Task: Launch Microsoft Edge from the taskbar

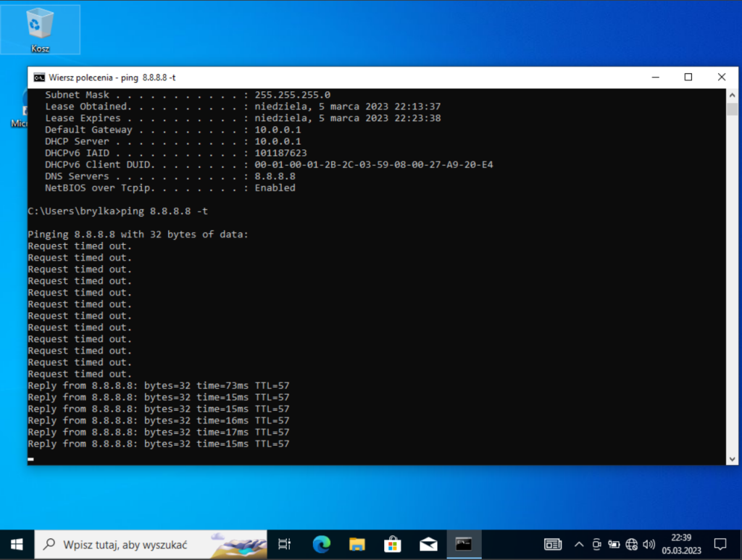Action: point(321,544)
